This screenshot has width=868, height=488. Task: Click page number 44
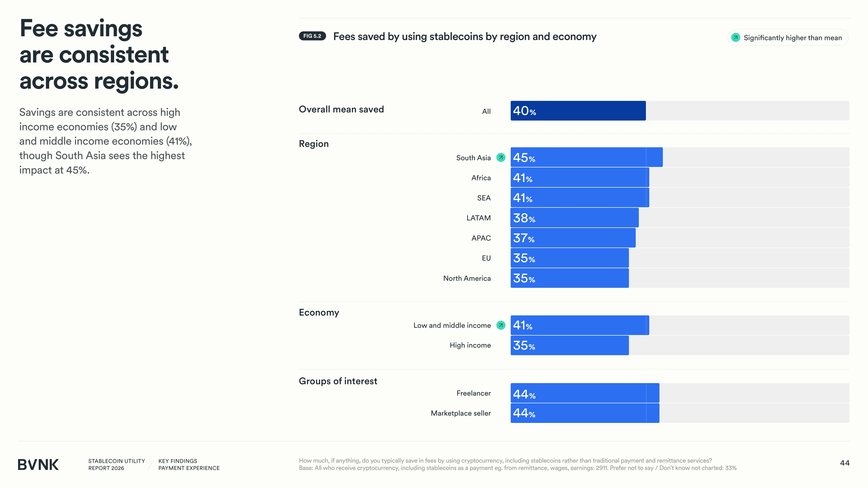click(845, 463)
